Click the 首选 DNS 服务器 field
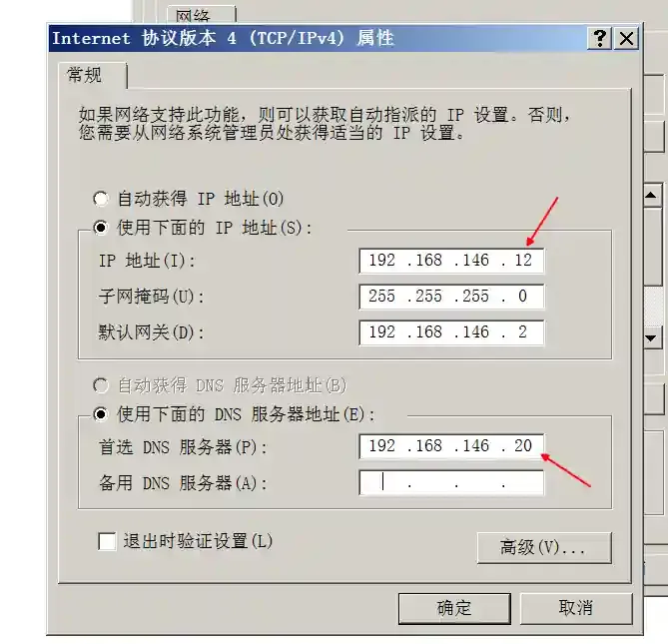 pyautogui.click(x=451, y=446)
